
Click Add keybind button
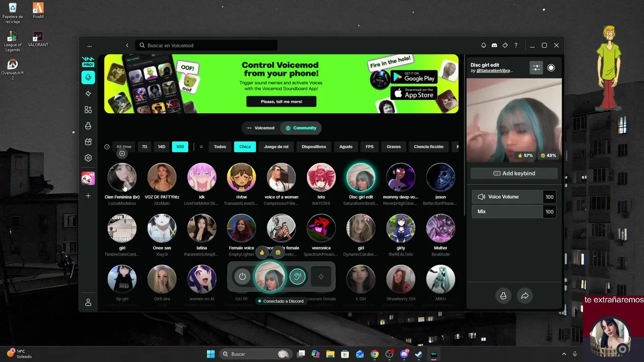point(514,173)
